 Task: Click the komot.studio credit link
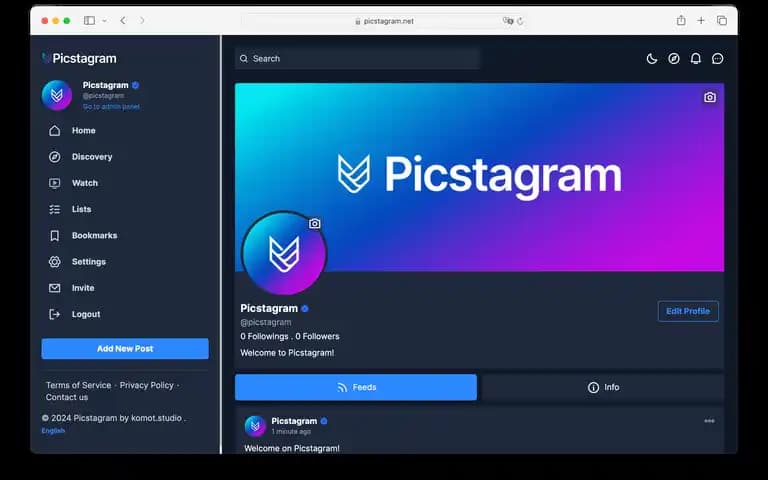tap(156, 418)
